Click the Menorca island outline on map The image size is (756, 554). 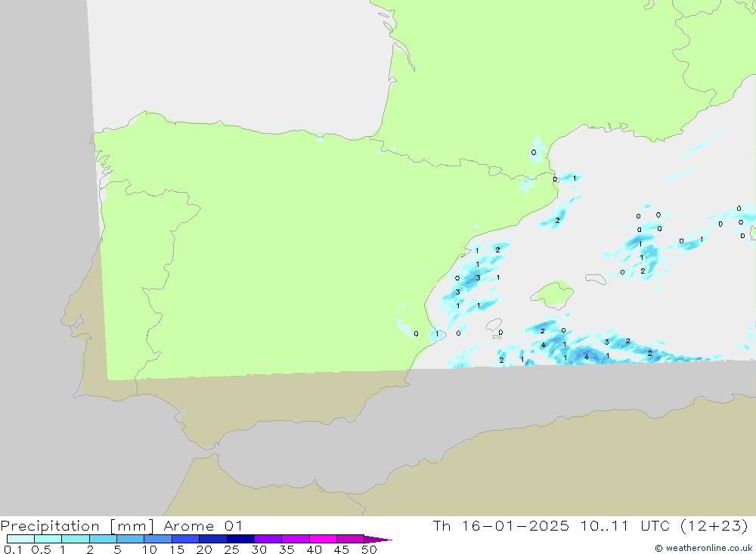596,279
